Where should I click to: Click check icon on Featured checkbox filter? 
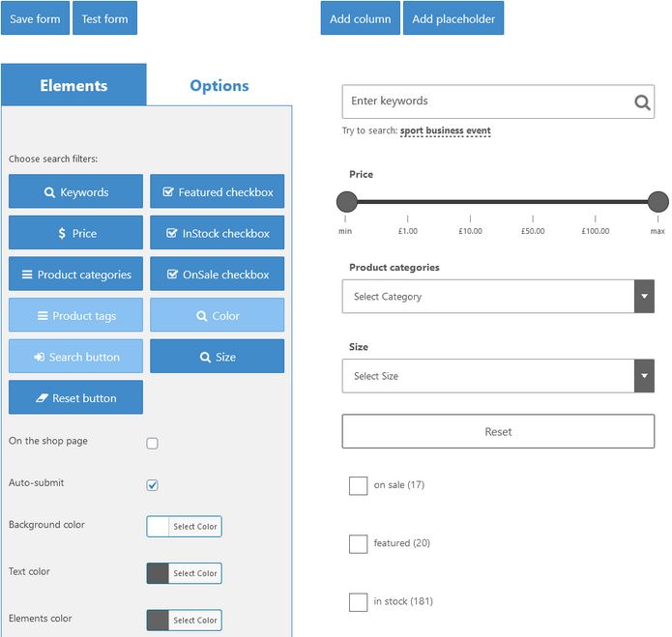(168, 192)
